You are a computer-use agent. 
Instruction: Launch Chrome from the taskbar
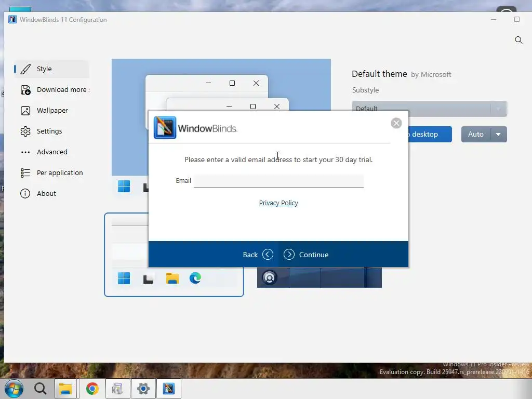[x=92, y=389]
